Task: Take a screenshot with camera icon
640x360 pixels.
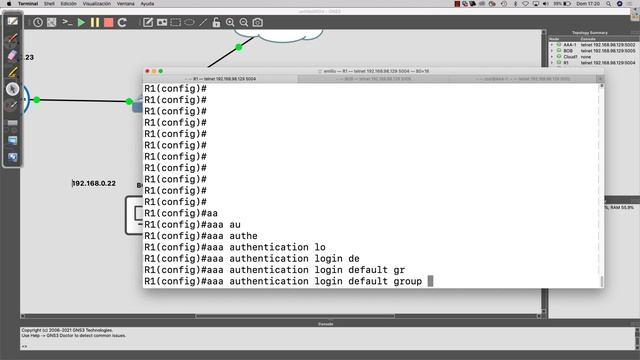Action: [258, 22]
